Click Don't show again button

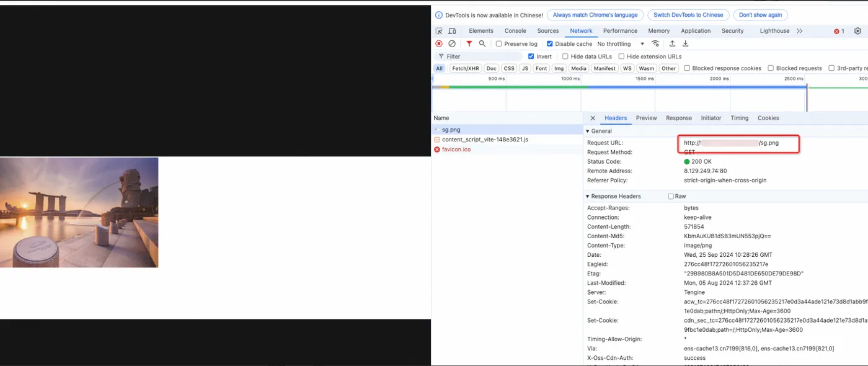760,16
